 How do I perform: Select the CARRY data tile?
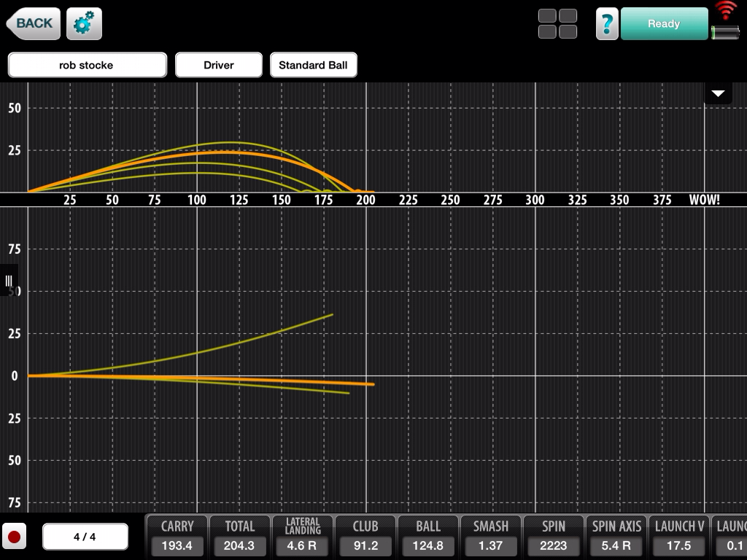(177, 537)
